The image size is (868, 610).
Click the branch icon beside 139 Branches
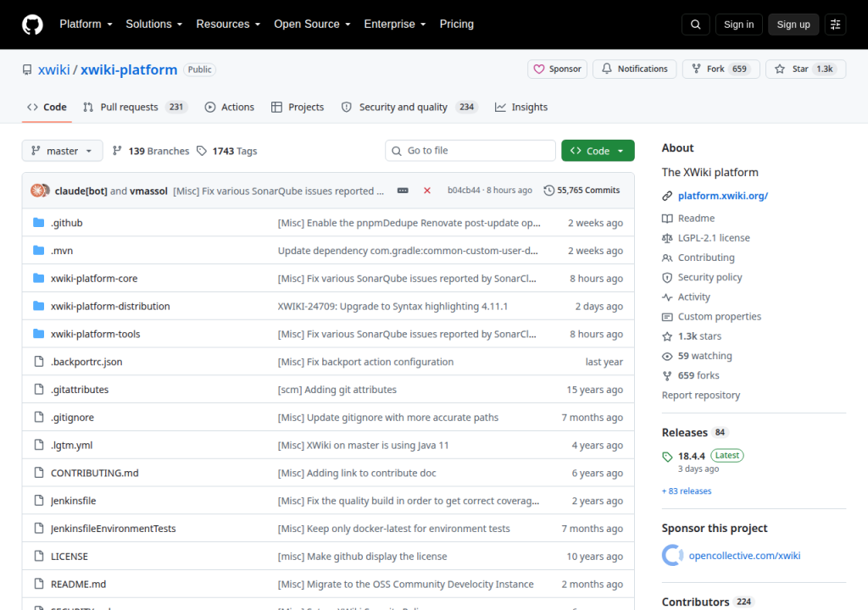pos(117,151)
